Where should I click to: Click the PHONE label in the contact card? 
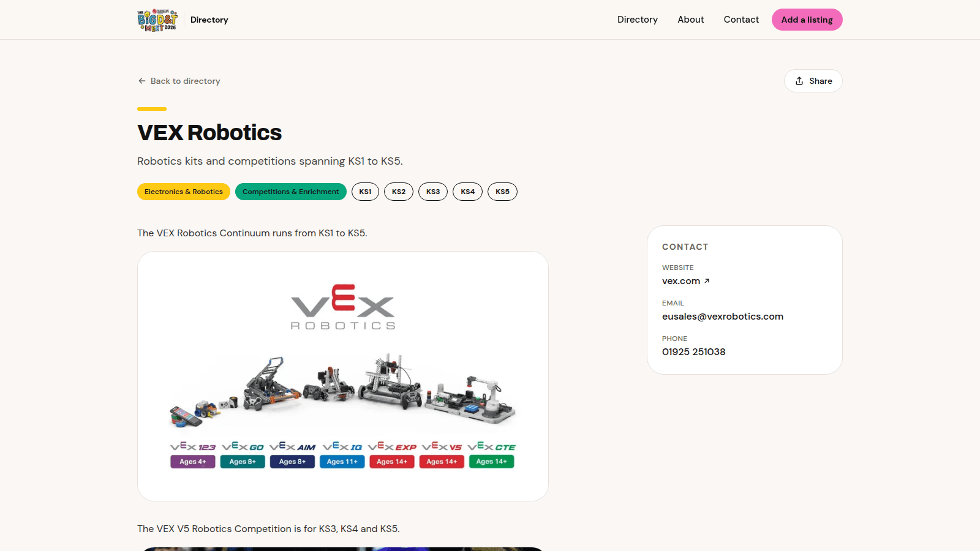pyautogui.click(x=675, y=339)
